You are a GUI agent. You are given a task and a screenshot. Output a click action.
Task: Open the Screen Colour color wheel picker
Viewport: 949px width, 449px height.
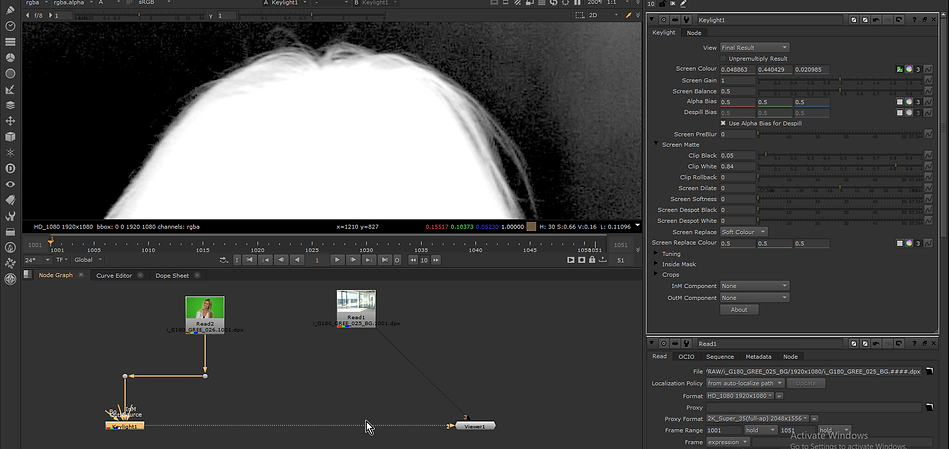point(908,70)
